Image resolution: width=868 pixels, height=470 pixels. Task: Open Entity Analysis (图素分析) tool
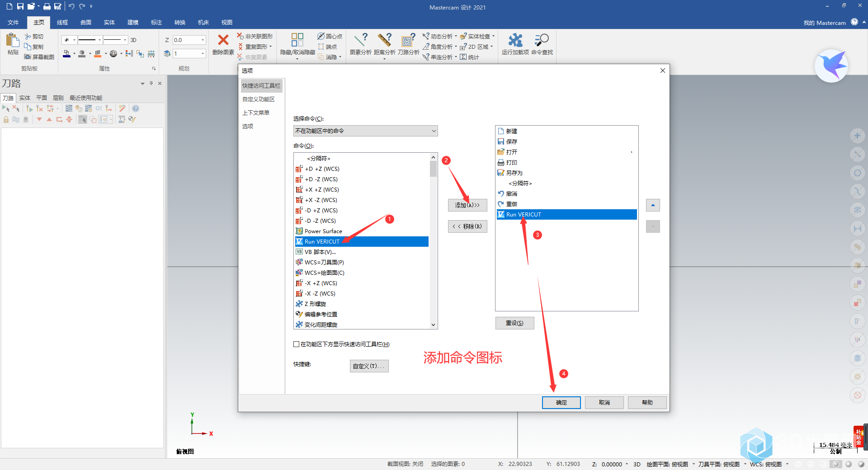point(360,44)
